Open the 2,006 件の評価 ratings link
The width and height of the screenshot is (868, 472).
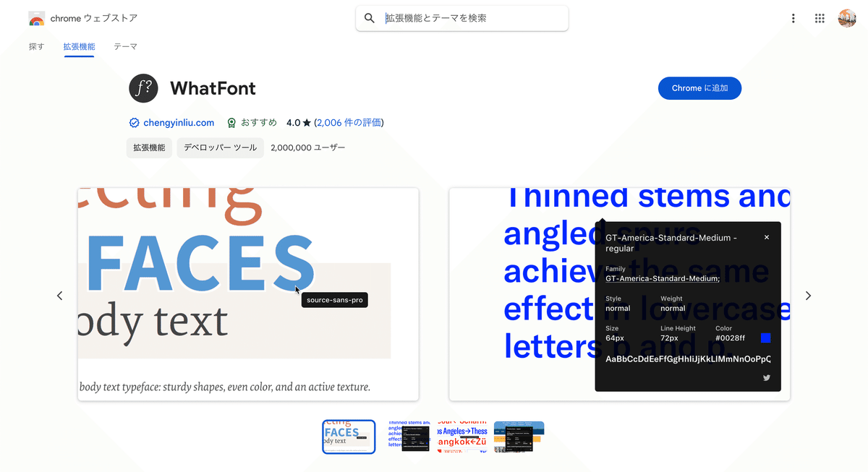(349, 123)
